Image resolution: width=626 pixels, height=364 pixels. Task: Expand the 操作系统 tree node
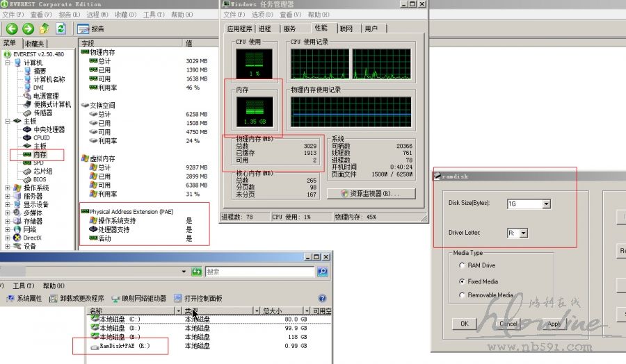click(x=8, y=188)
